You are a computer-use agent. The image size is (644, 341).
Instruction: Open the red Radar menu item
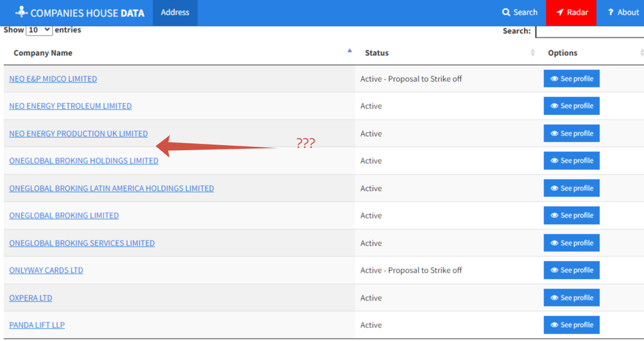pos(571,13)
